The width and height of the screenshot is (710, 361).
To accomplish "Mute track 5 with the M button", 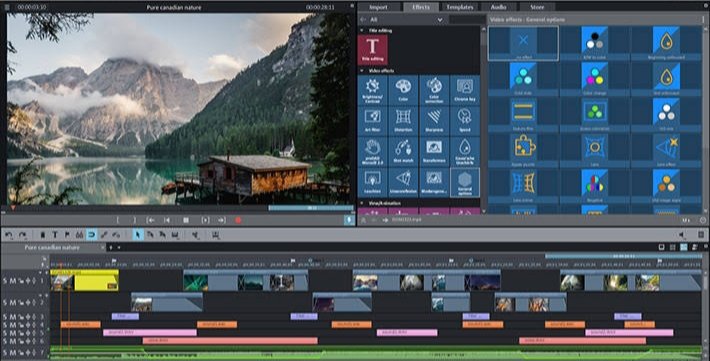I will click(13, 333).
